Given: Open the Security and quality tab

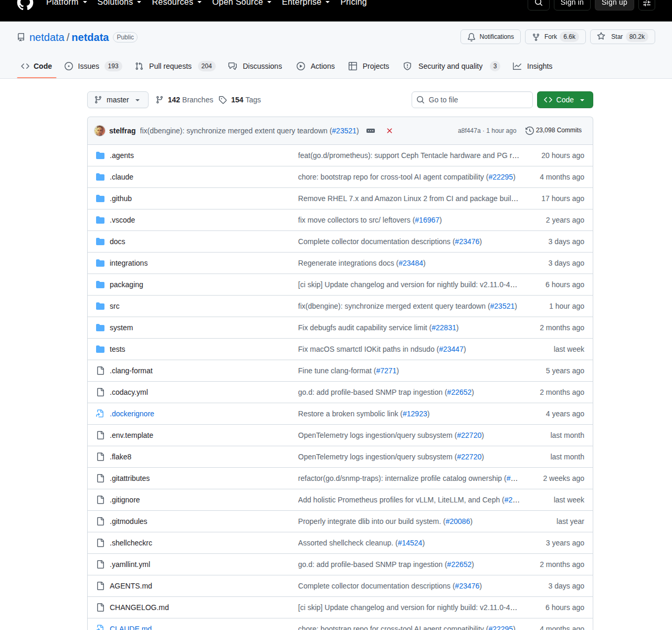Looking at the screenshot, I should [x=451, y=66].
